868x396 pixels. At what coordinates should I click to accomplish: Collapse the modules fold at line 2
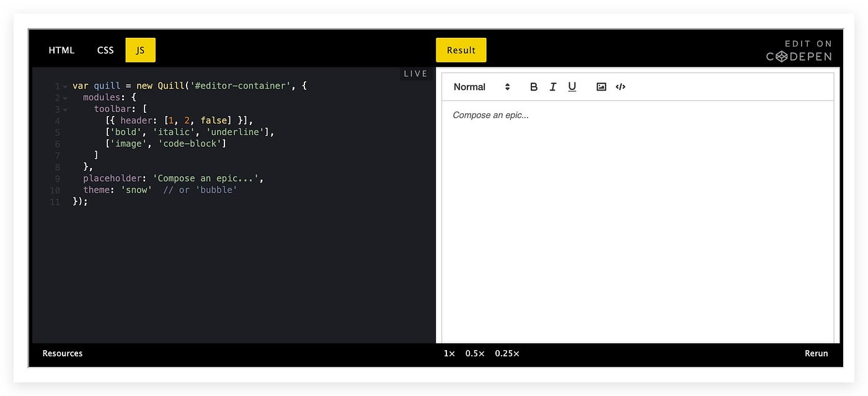[x=65, y=98]
